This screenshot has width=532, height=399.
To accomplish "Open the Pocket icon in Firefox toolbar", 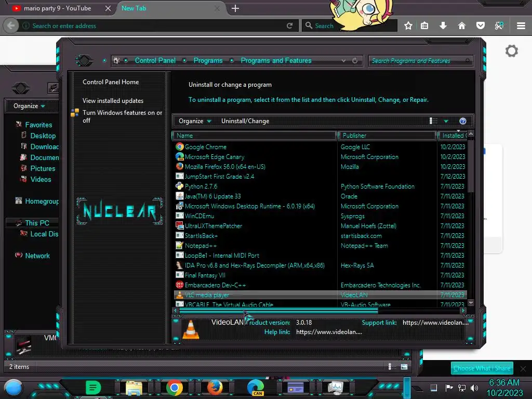I will (x=480, y=25).
